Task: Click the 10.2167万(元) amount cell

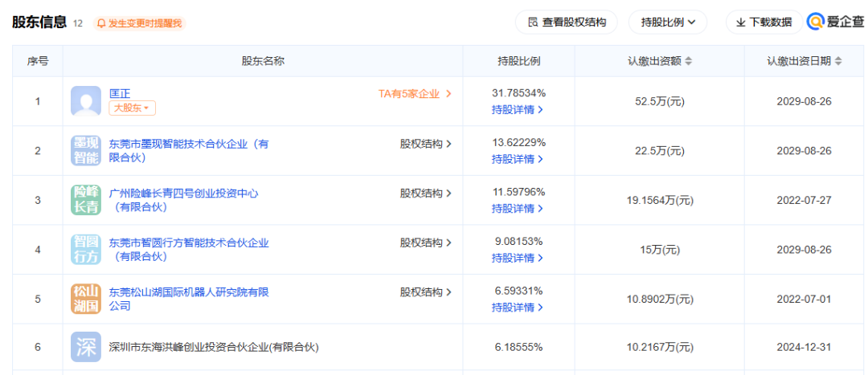Action: point(659,348)
